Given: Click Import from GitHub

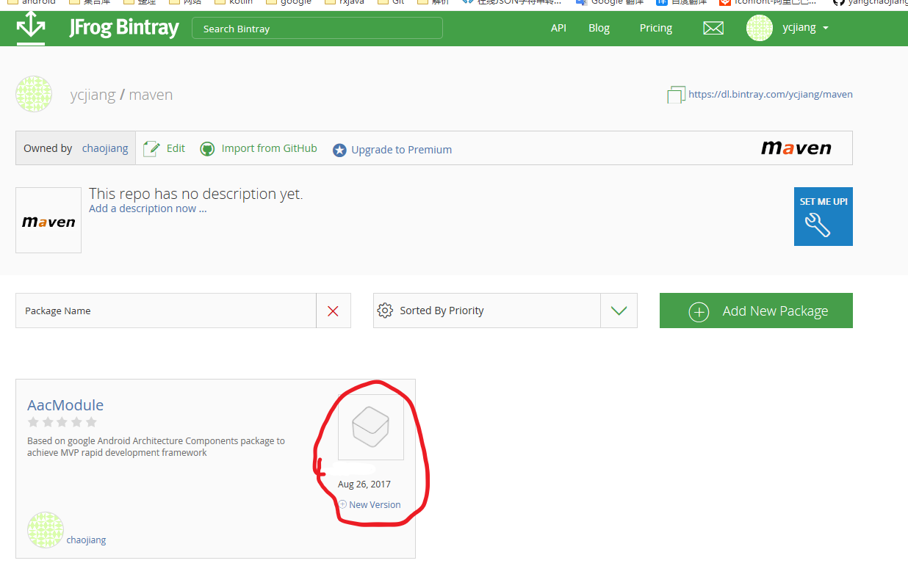Looking at the screenshot, I should (x=269, y=148).
